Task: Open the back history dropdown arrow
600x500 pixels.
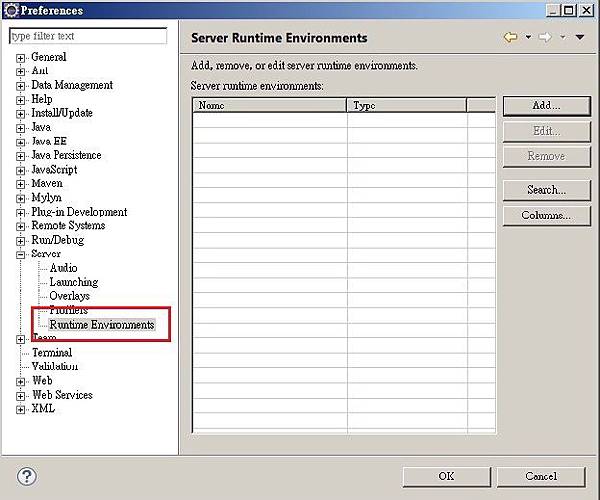Action: (x=528, y=37)
